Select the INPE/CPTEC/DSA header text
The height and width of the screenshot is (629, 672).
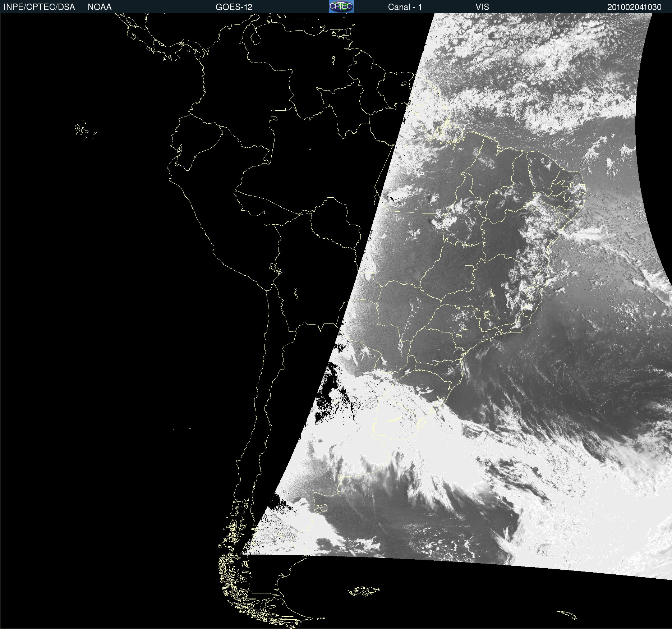pos(39,7)
